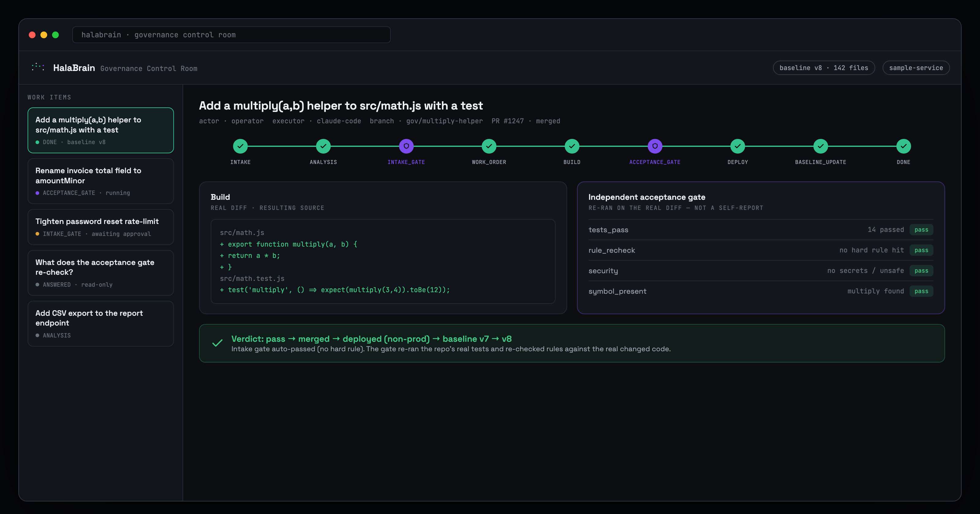The image size is (980, 514).
Task: Click the 'baseline v8 · 142 files' pill
Action: coord(824,68)
